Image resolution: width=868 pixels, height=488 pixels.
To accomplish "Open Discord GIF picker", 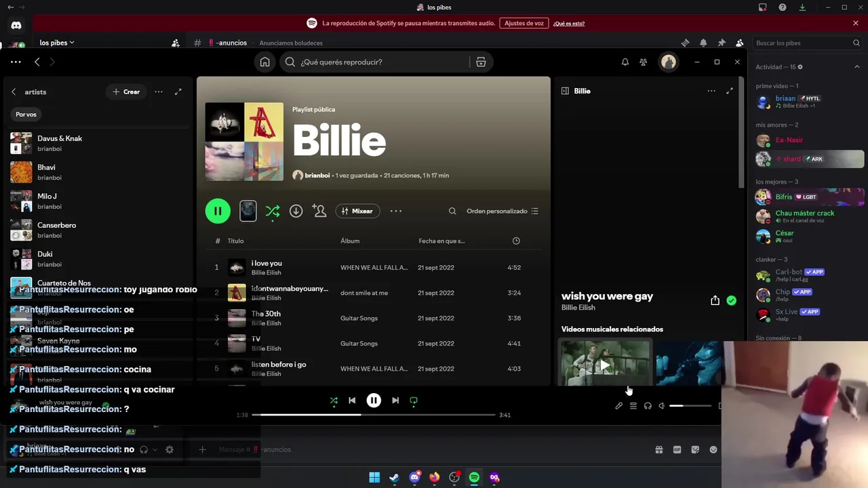I will pos(677,449).
